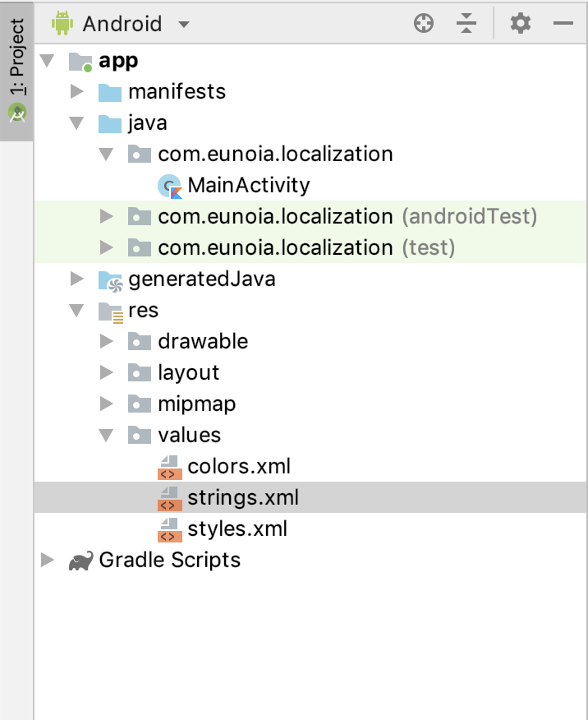
Task: Click the strings.xml file icon
Action: pos(170,499)
